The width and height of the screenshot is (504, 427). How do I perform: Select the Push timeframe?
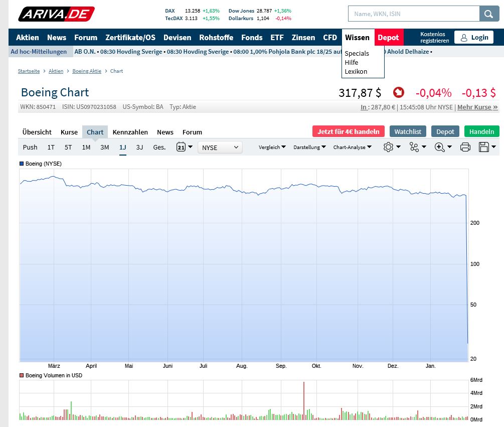click(x=30, y=147)
